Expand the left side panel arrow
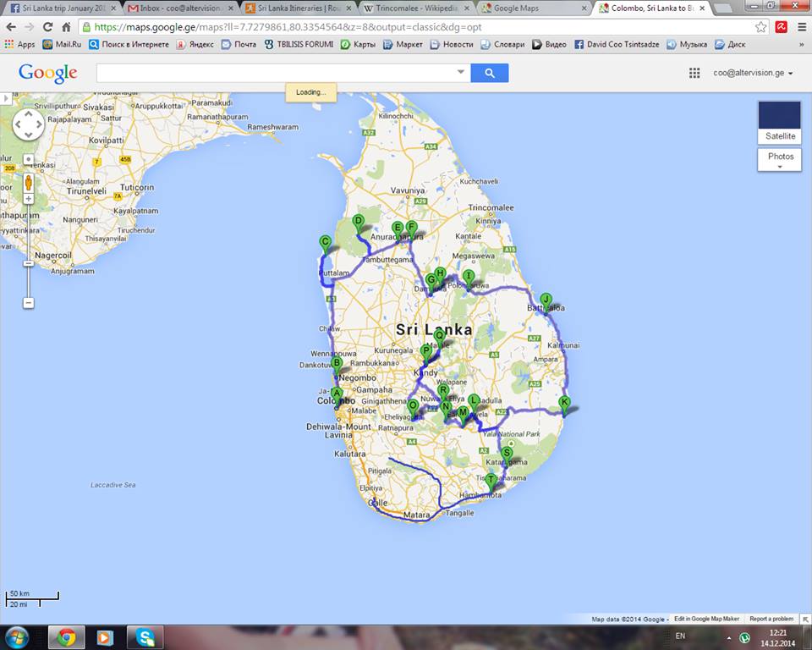812x650 pixels. click(4, 99)
